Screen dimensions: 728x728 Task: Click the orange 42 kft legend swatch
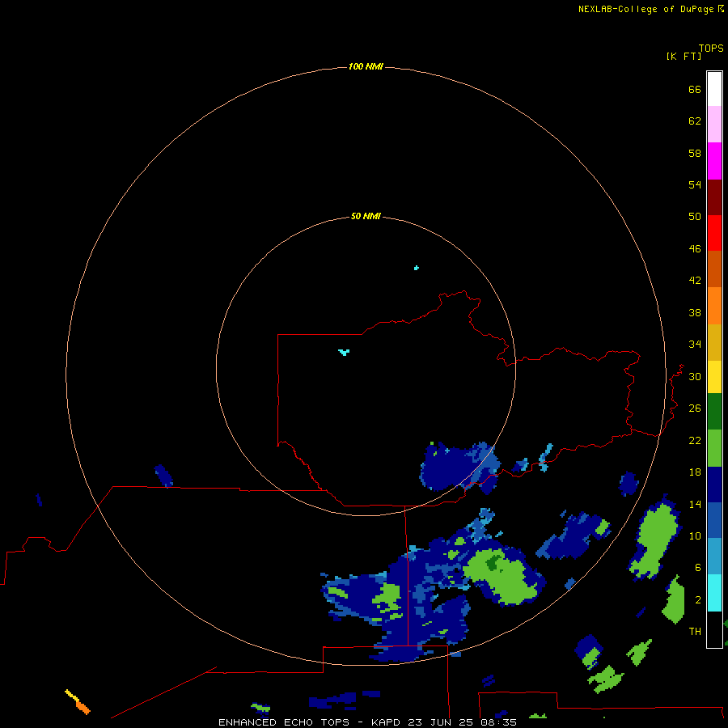click(x=714, y=306)
